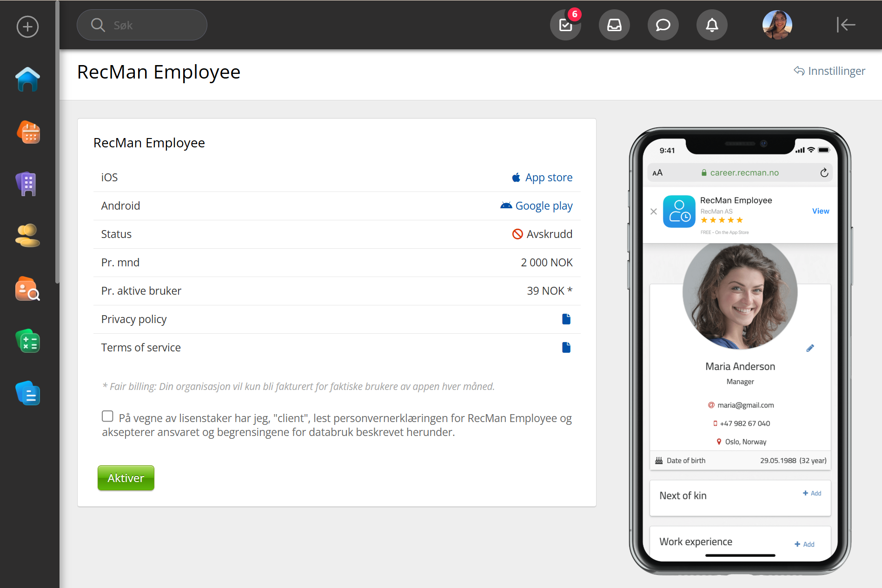This screenshot has height=588, width=882.
Task: Open the chat messages icon
Action: click(663, 25)
